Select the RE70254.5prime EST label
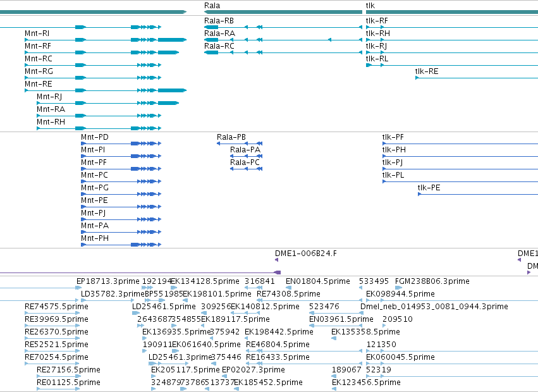Image resolution: width=538 pixels, height=392 pixels. (57, 357)
